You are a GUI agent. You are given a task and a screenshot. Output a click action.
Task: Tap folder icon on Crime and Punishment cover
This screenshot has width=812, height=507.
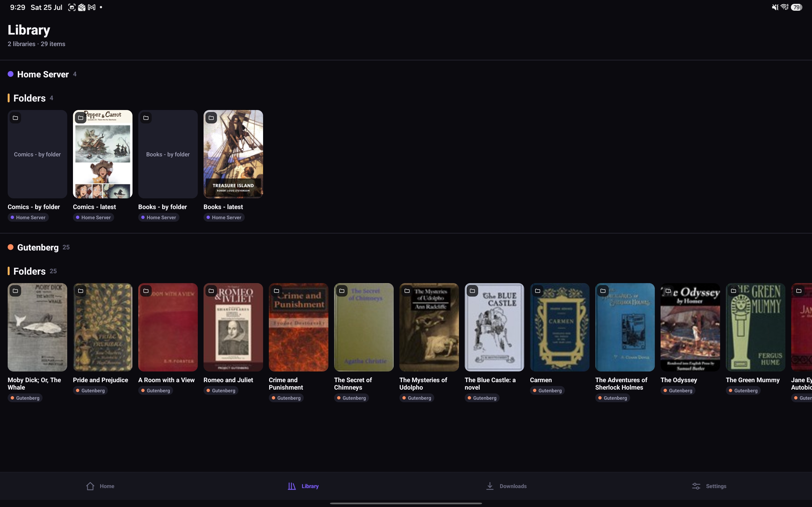coord(277,291)
